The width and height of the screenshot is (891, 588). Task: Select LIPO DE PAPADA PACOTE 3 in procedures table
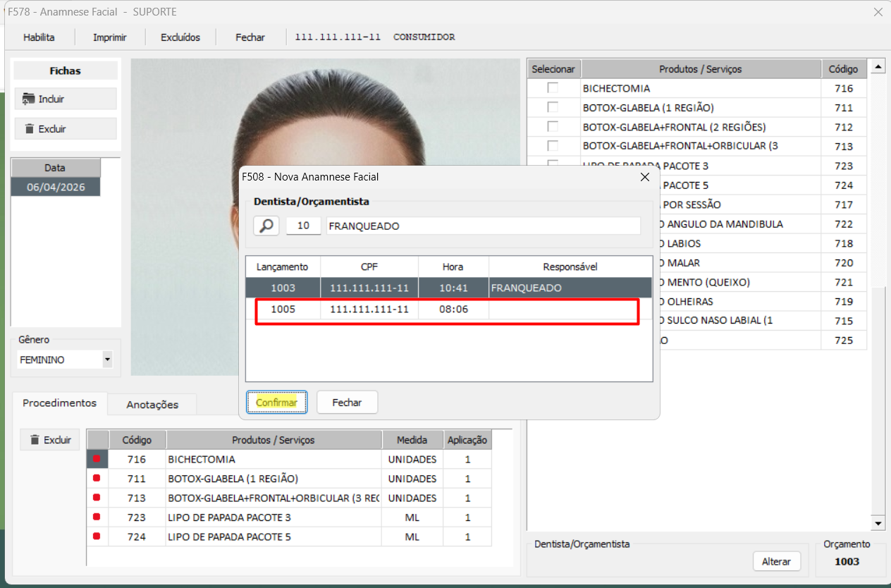tap(274, 517)
